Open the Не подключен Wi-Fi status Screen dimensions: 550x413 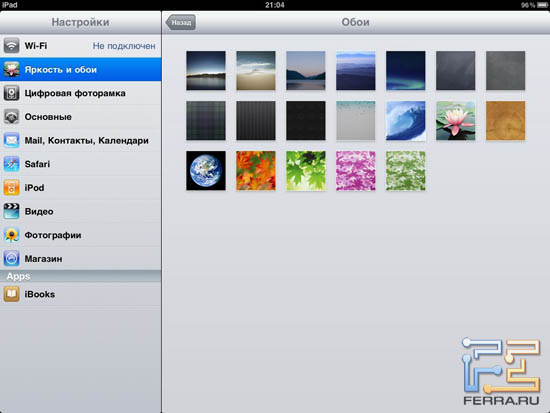tap(124, 46)
